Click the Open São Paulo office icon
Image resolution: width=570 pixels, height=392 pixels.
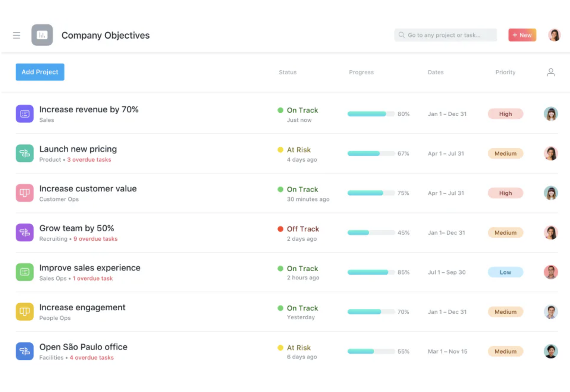click(x=24, y=351)
